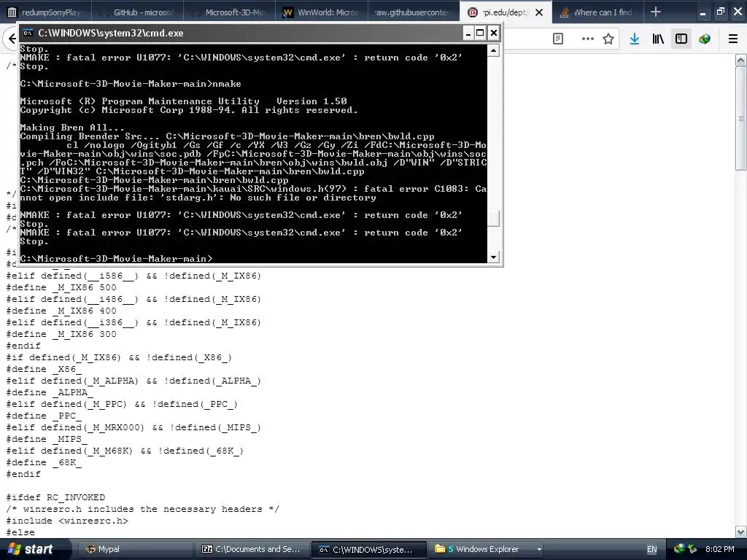Viewport: 747px width, 560px height.
Task: Click the Stack Overflow tab favicon
Action: coord(564,12)
